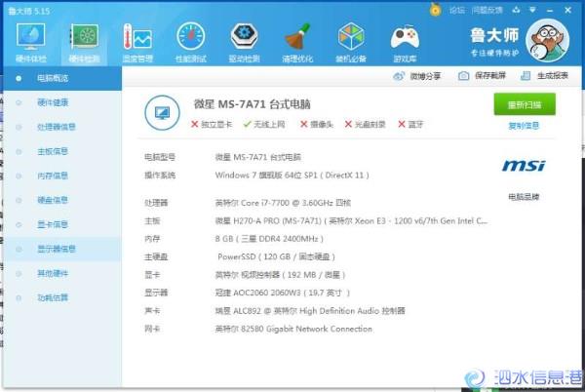Click the green 重新扫描 rescan button
Viewport: 585px width, 392px height.
coord(525,104)
